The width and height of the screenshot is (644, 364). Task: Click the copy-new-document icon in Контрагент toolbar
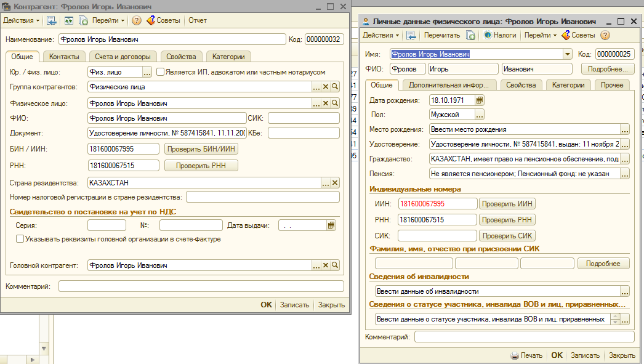83,20
